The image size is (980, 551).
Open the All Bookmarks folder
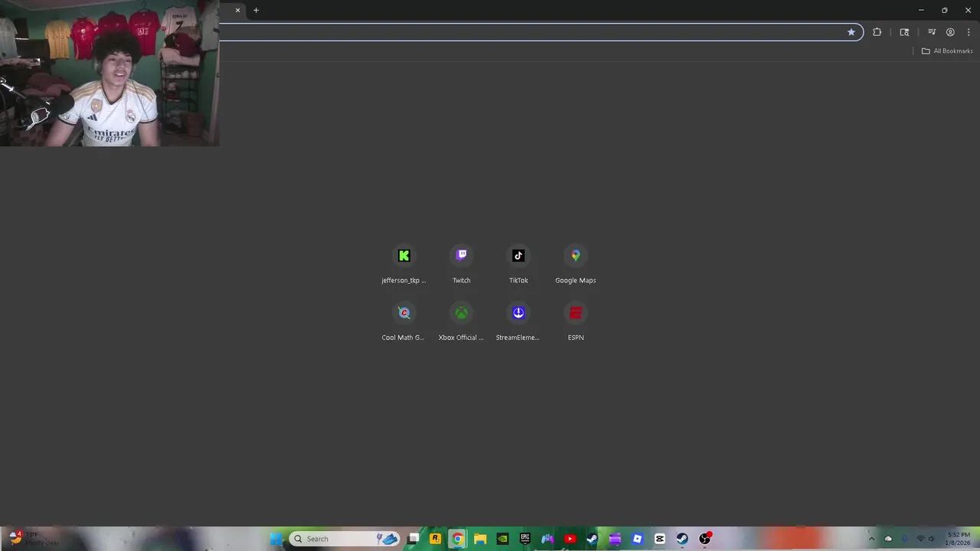point(947,51)
